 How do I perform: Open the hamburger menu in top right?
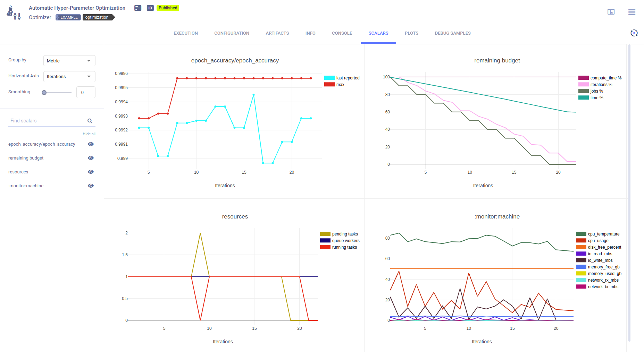click(632, 12)
